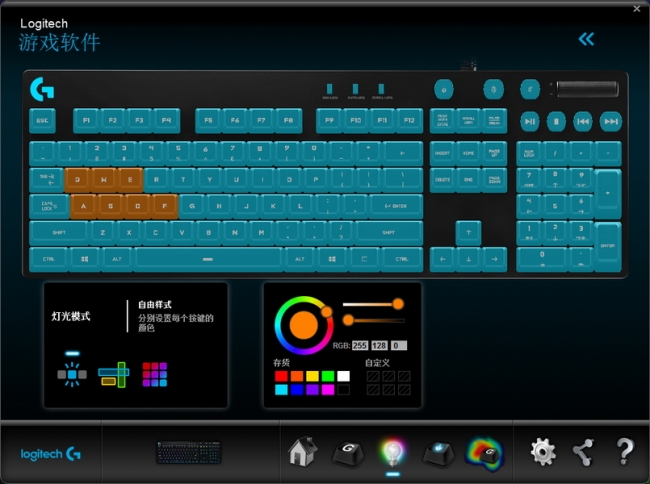Pick the black preset color swatch
This screenshot has width=650, height=484.
click(343, 390)
